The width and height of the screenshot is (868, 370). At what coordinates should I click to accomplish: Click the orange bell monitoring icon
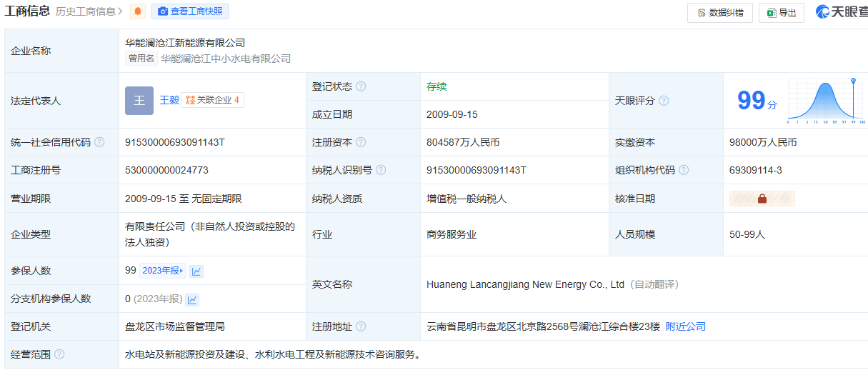(x=138, y=11)
